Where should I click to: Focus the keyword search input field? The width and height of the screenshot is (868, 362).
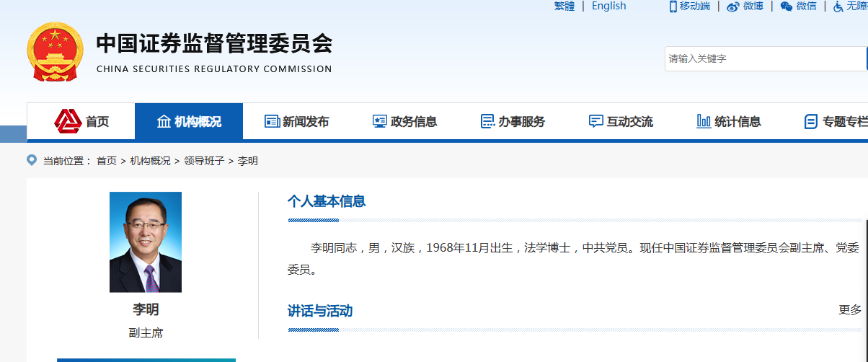(x=764, y=58)
